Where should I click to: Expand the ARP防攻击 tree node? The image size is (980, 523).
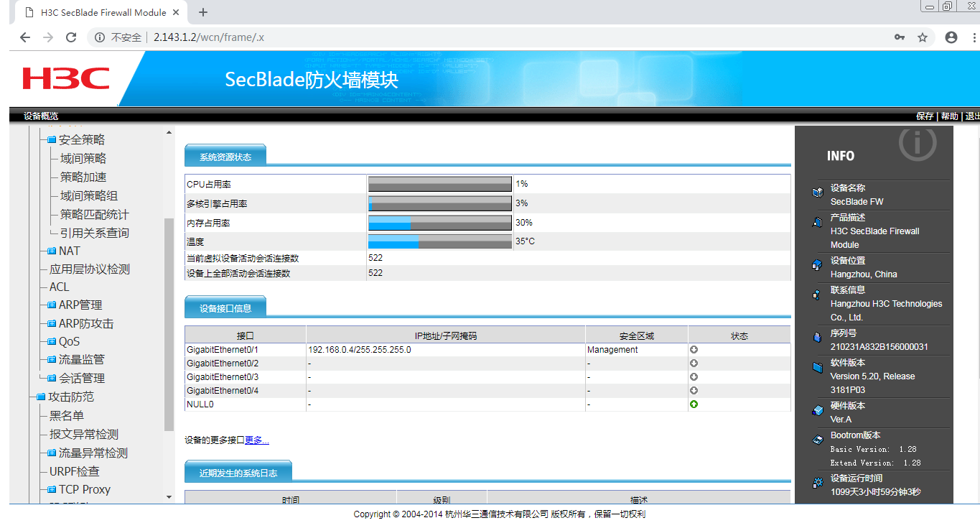point(52,324)
